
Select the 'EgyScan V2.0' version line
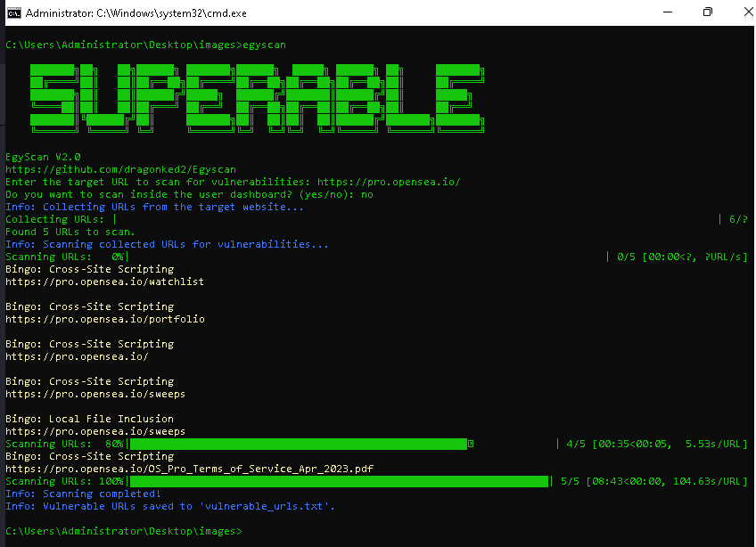click(x=43, y=157)
